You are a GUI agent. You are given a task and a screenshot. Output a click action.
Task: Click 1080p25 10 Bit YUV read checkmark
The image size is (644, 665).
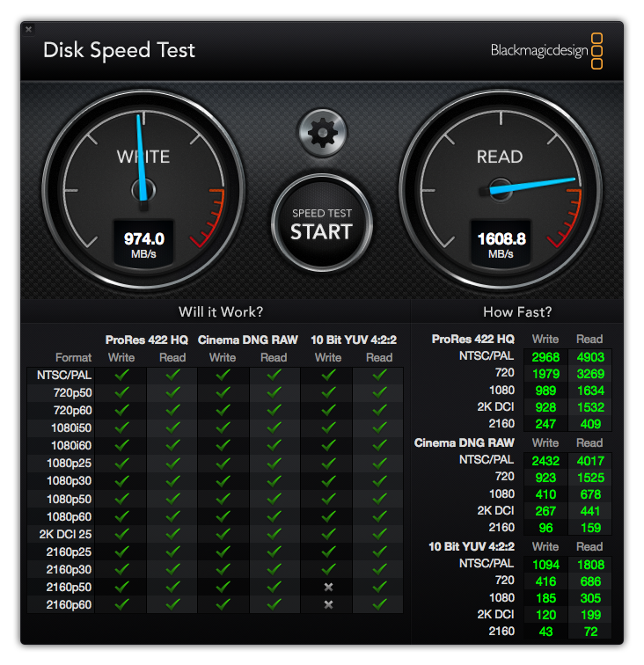point(380,463)
